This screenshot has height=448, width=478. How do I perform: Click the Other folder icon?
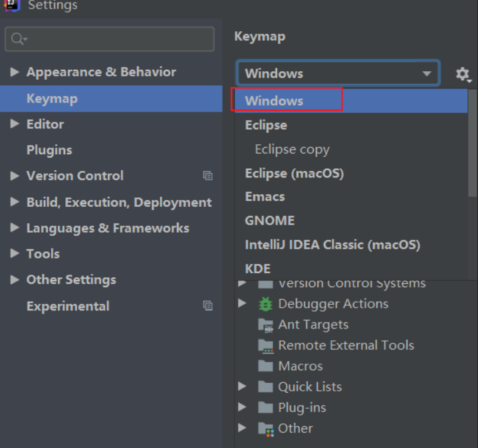266,429
